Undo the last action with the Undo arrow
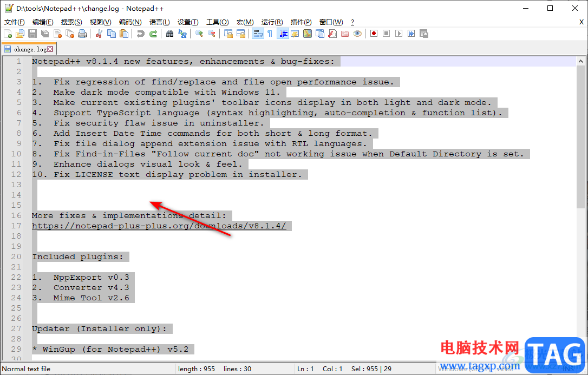This screenshot has width=588, height=375. 141,34
